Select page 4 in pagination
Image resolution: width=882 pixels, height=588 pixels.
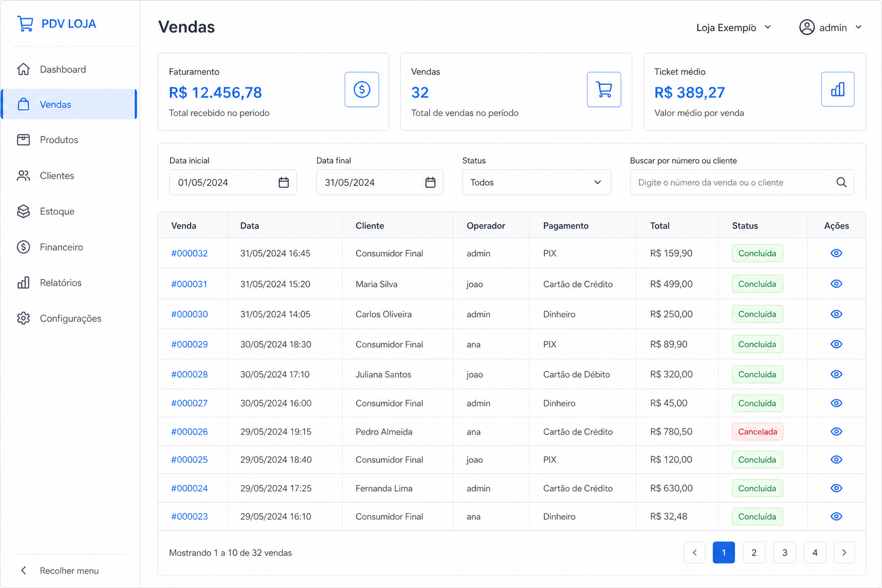click(x=815, y=552)
